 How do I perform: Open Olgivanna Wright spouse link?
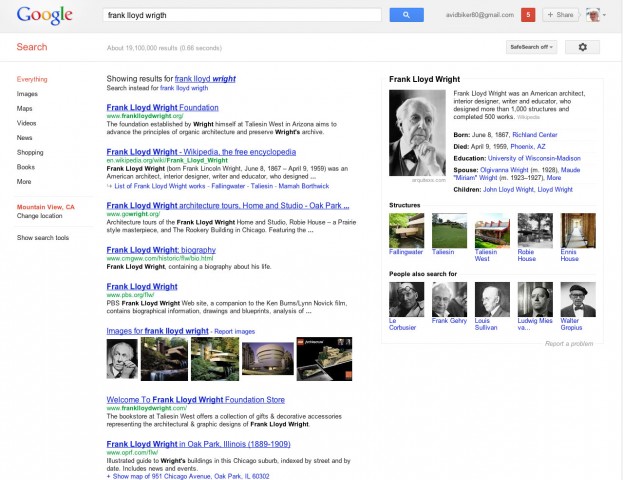(504, 170)
